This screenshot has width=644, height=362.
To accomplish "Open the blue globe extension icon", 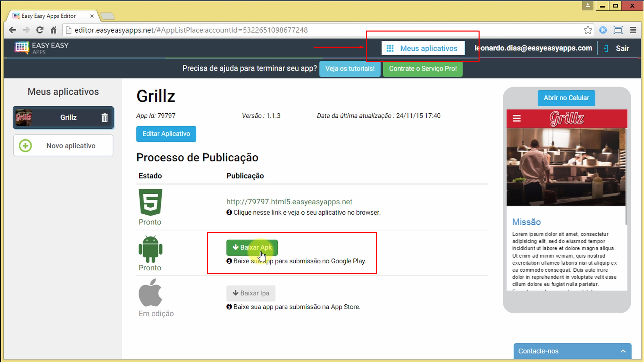I will [x=603, y=30].
